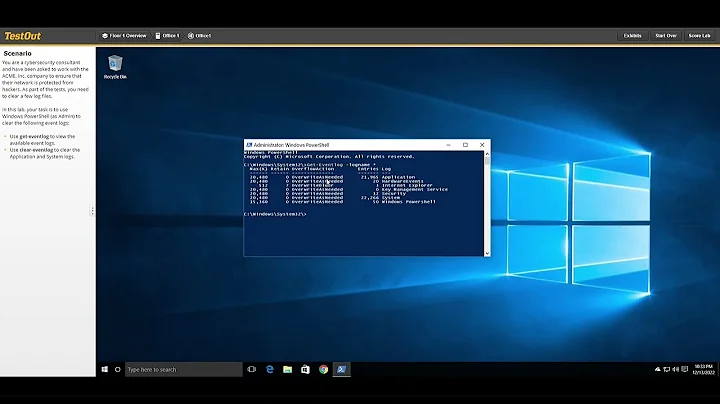720x404 pixels.
Task: Open Floor 1 Overview navigation tab
Action: pos(124,36)
